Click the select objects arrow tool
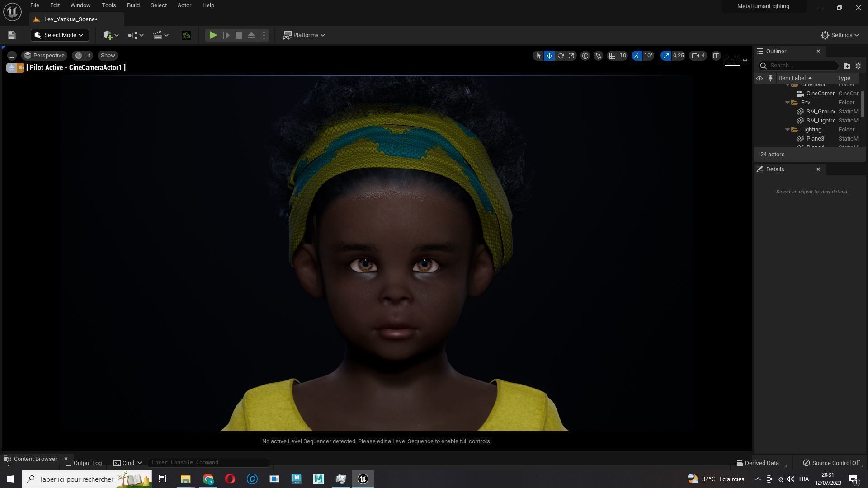 coord(538,56)
